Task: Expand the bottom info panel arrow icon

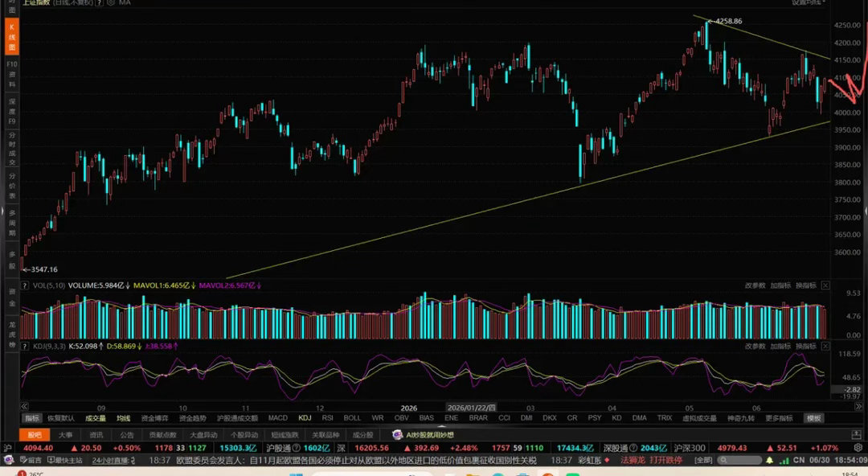Action: tap(856, 435)
